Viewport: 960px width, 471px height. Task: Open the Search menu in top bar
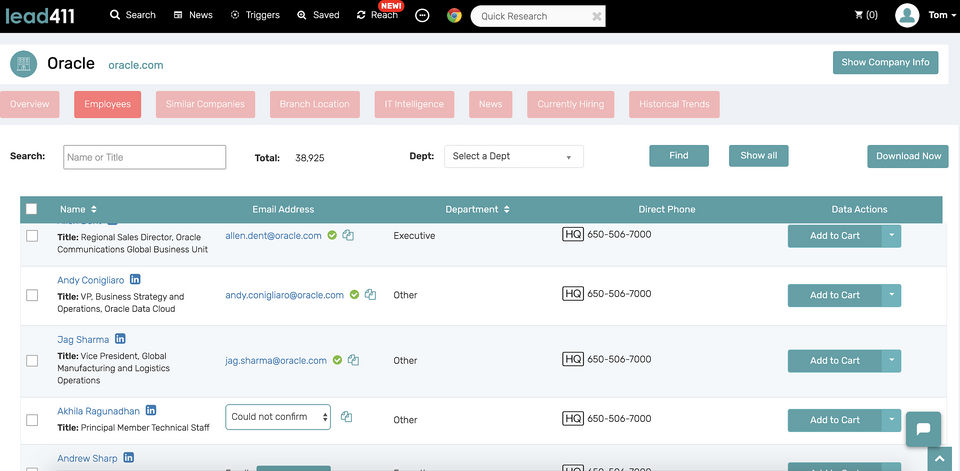click(x=133, y=15)
